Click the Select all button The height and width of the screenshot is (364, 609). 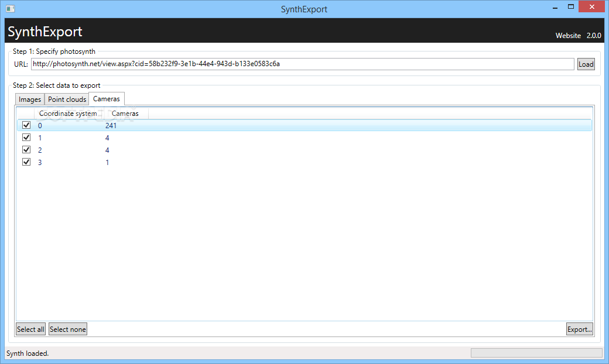pyautogui.click(x=30, y=329)
